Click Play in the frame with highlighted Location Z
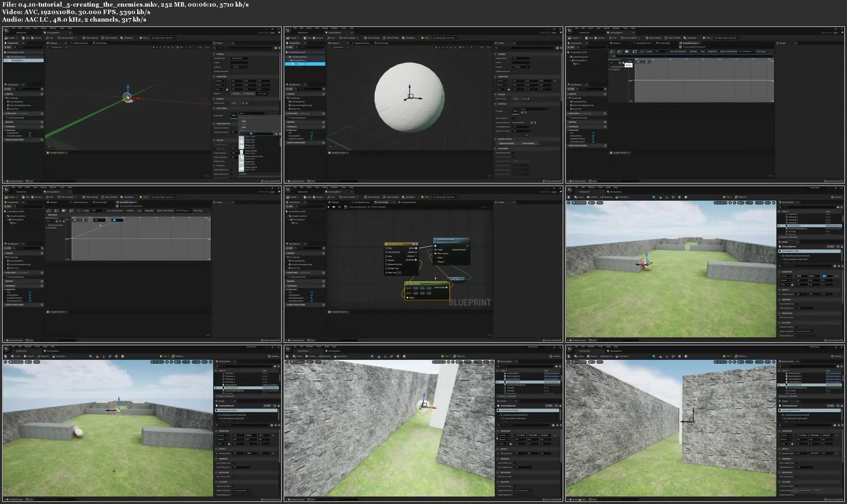Image resolution: width=847 pixels, height=504 pixels. click(x=727, y=197)
